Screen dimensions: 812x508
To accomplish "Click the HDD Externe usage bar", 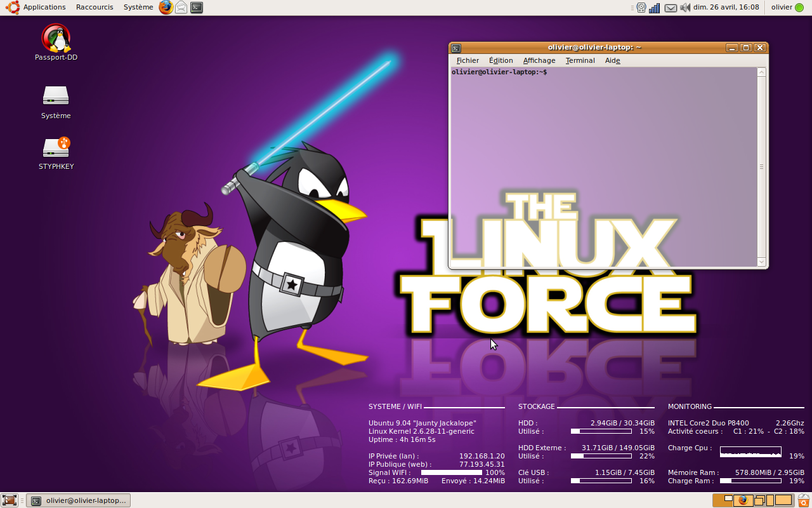I will pos(601,456).
